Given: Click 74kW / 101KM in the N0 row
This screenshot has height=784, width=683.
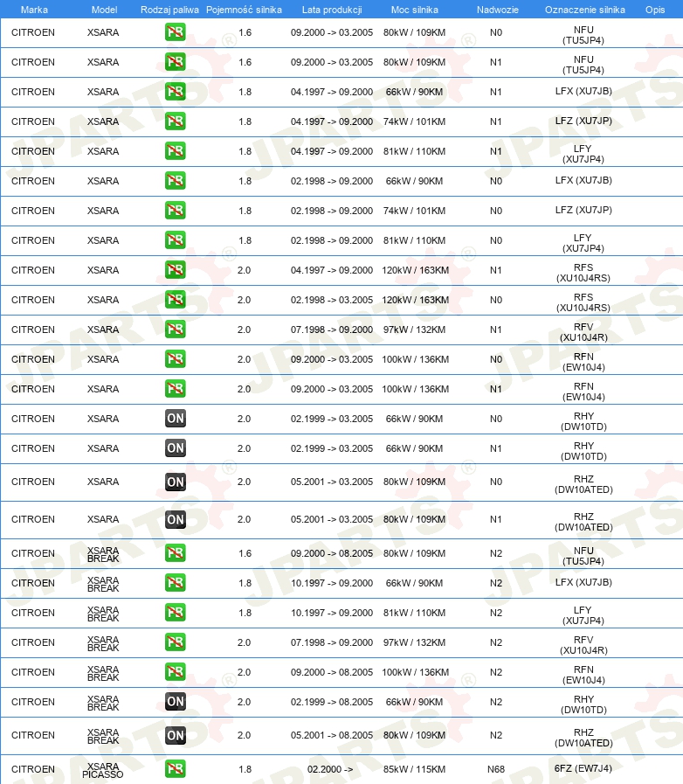Looking at the screenshot, I should click(x=414, y=211).
